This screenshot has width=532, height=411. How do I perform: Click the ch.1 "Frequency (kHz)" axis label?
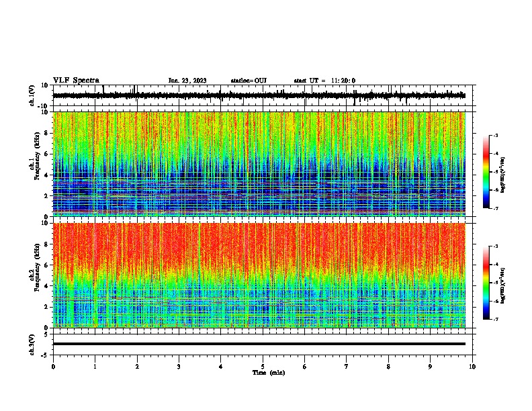(37, 156)
